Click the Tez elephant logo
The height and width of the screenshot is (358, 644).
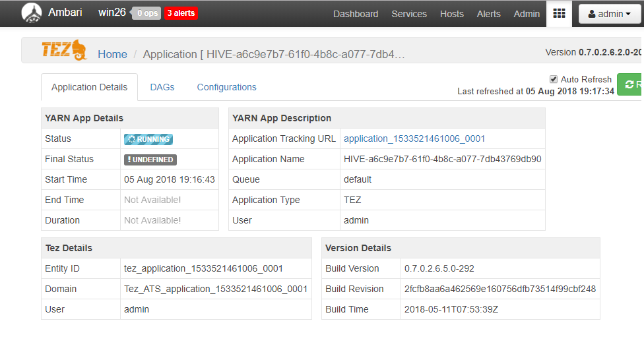click(x=64, y=50)
